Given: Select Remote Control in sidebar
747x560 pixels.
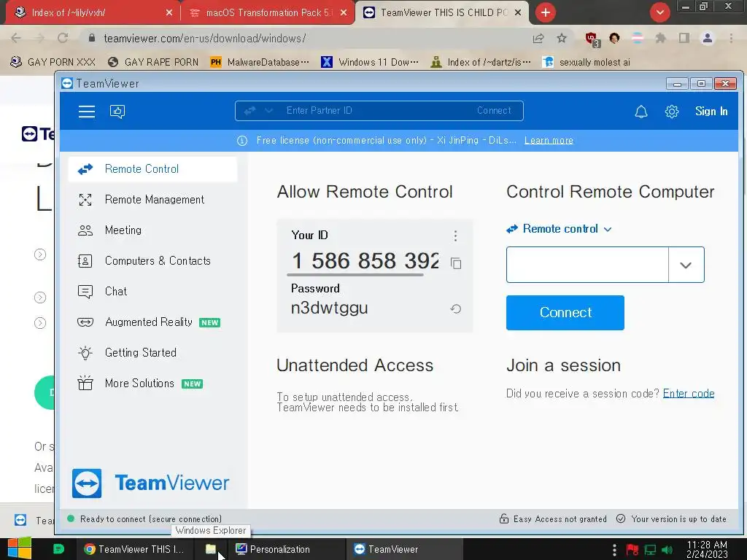Looking at the screenshot, I should coord(153,169).
